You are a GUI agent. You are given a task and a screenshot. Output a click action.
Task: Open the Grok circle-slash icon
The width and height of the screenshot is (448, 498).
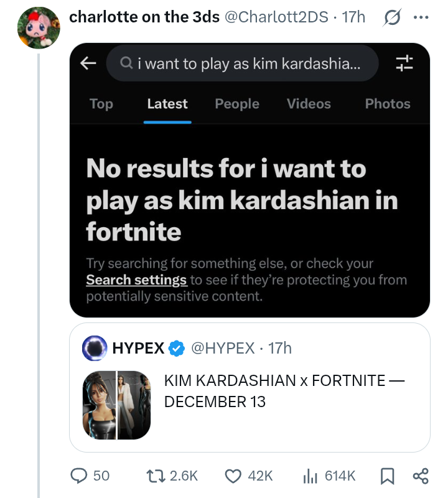pos(391,17)
